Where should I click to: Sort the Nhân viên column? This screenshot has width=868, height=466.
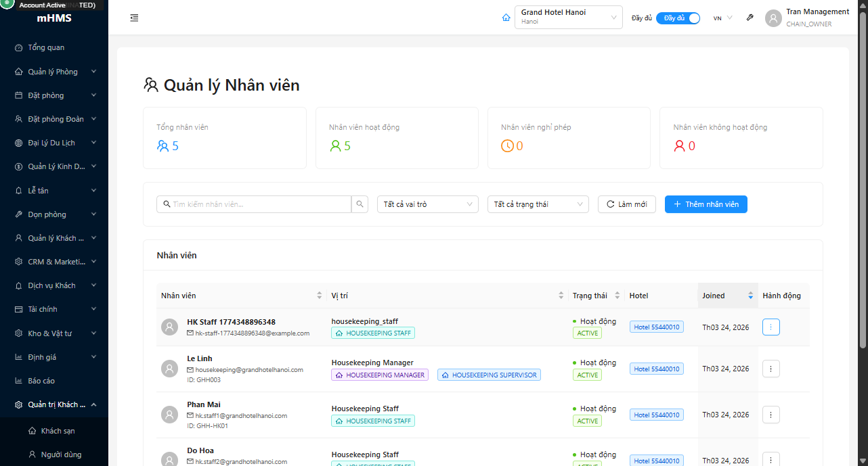pyautogui.click(x=320, y=296)
